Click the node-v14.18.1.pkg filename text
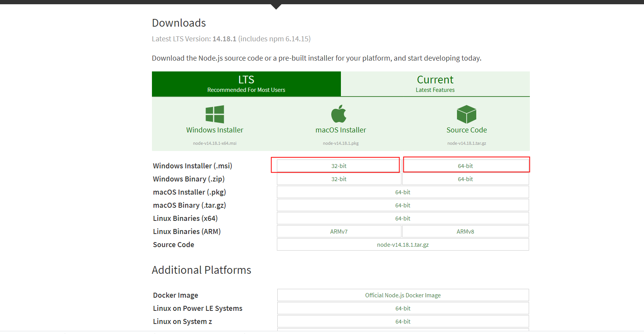 click(341, 143)
